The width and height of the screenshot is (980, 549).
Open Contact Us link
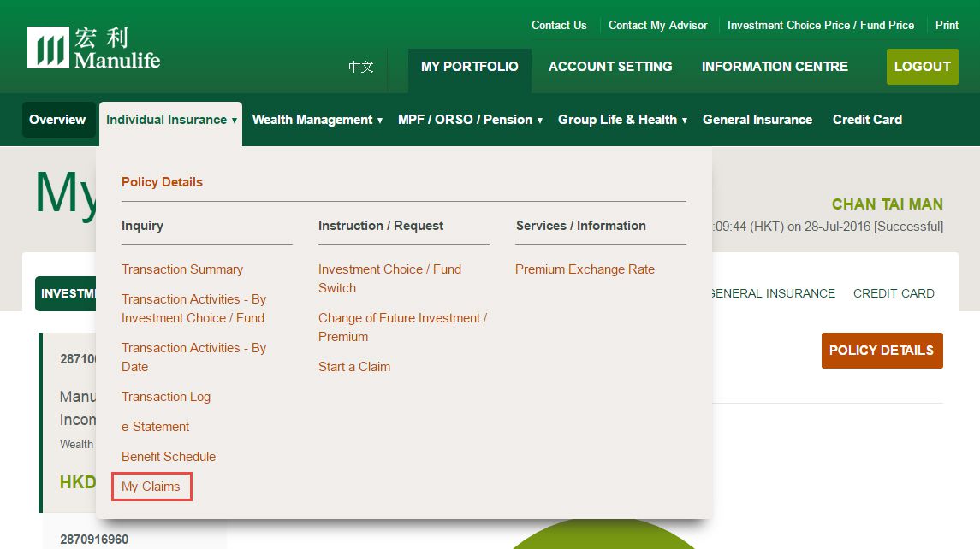pos(559,25)
